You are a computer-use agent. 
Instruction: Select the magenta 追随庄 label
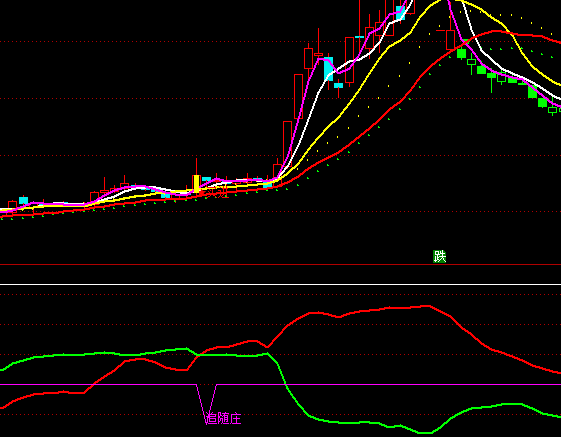click(x=223, y=418)
